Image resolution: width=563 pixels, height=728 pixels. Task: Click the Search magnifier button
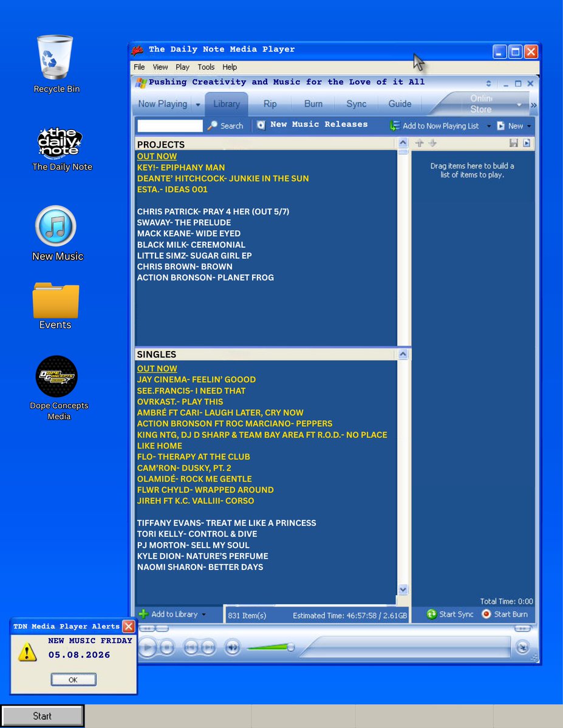(x=213, y=125)
